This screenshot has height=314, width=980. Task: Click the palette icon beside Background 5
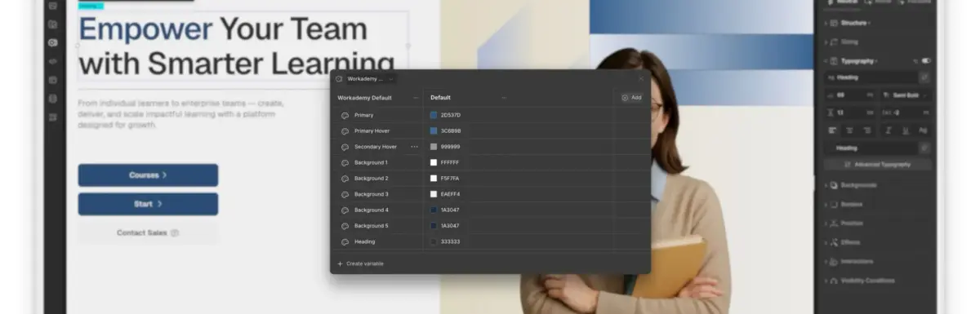[345, 226]
